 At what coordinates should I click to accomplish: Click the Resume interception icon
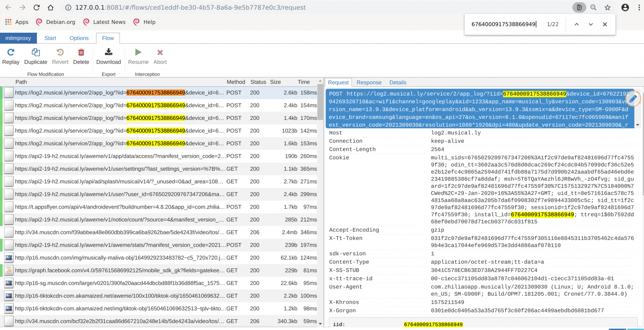click(x=138, y=52)
